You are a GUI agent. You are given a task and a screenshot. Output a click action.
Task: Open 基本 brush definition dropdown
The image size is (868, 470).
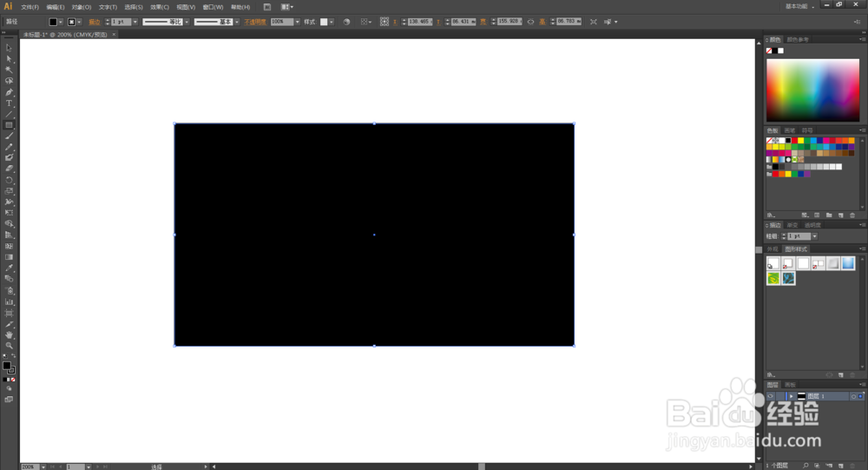point(237,22)
